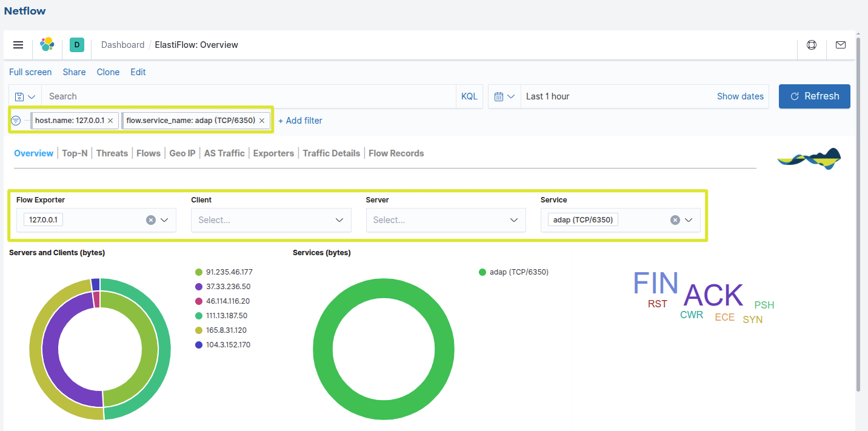
Task: Click the FIN tag in the cloud
Action: tap(656, 284)
